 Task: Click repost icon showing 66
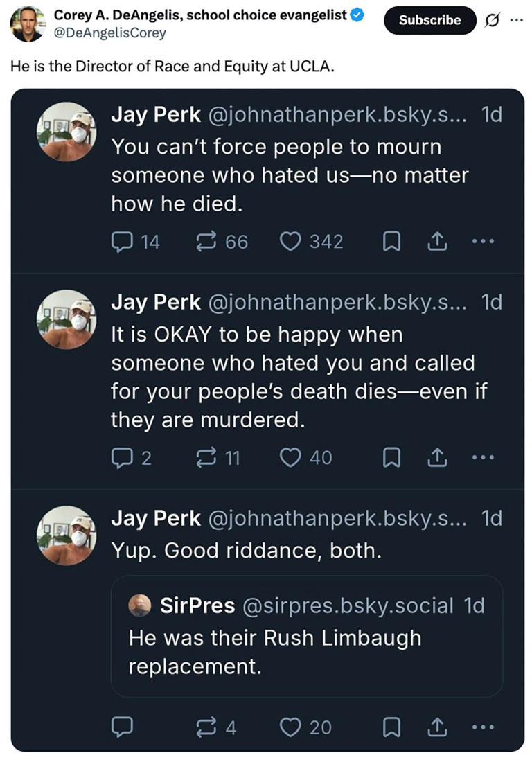pos(206,241)
